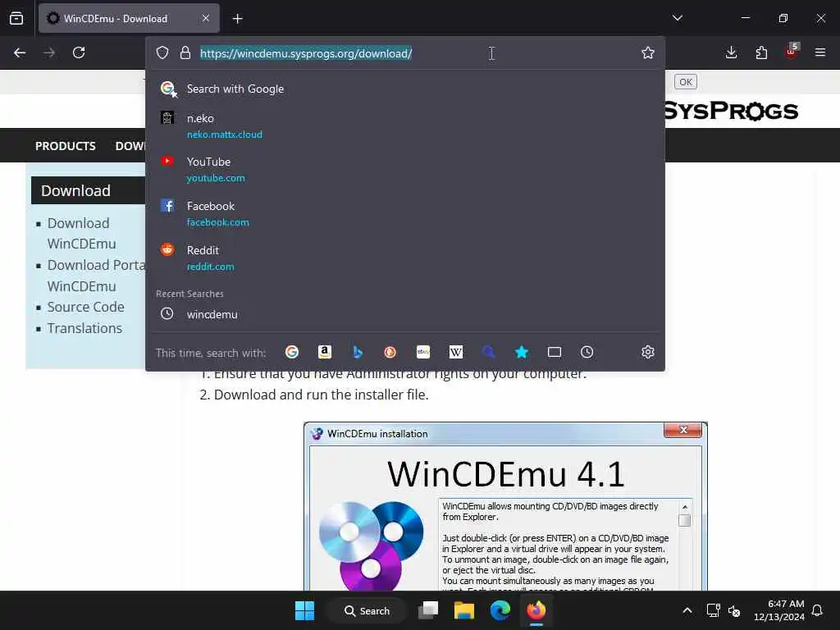Search this time in history (clock icon)
840x630 pixels.
[x=587, y=352]
